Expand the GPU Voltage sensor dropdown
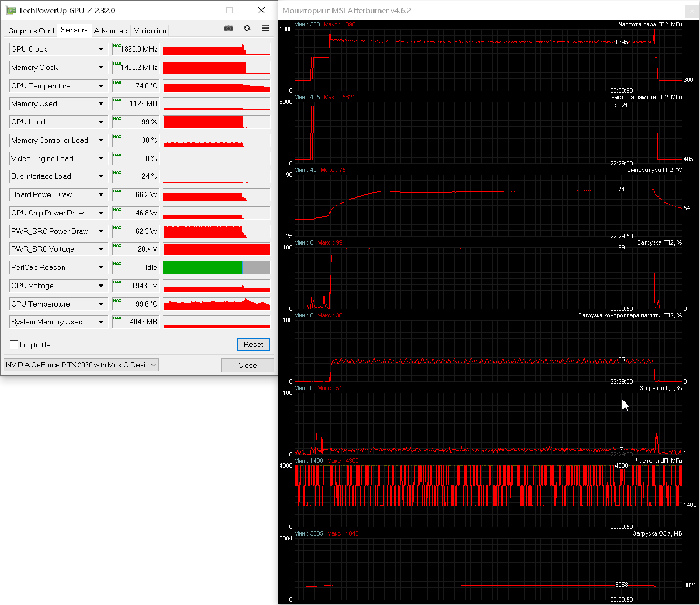The height and width of the screenshot is (605, 700). pyautogui.click(x=101, y=286)
